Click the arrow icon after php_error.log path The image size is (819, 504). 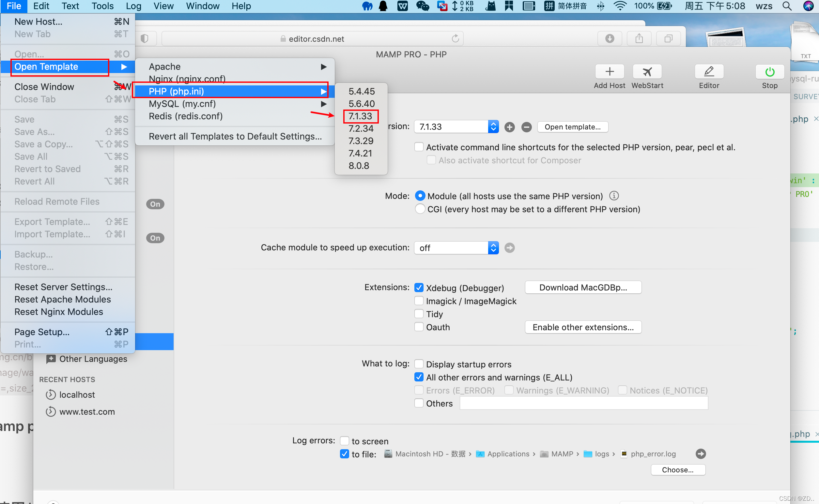coord(700,454)
